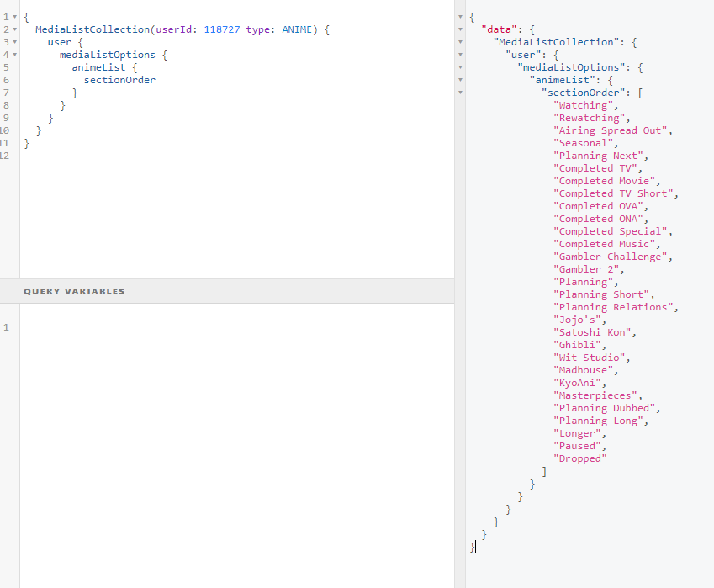Screen dimensions: 714x588
Task: Open the QUERY VARIABLES panel header
Action: pos(227,291)
